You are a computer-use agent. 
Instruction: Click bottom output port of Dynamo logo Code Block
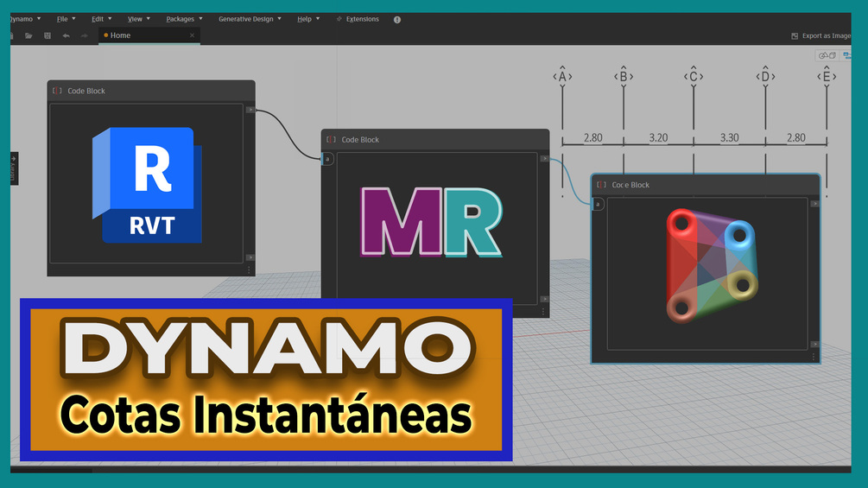tap(814, 344)
